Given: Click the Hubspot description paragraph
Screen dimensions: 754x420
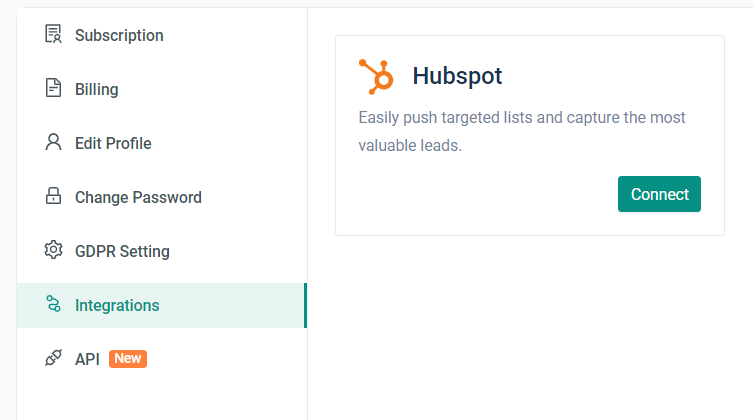Looking at the screenshot, I should (x=521, y=131).
